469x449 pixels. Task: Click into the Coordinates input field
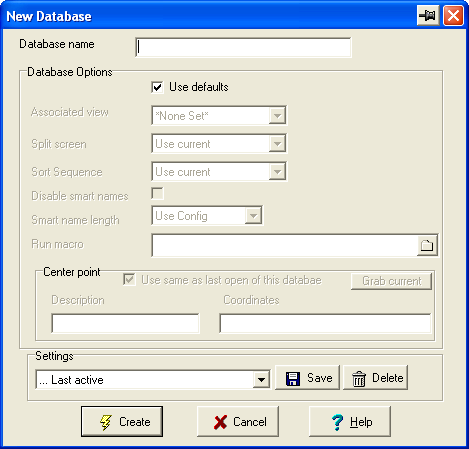[x=325, y=323]
